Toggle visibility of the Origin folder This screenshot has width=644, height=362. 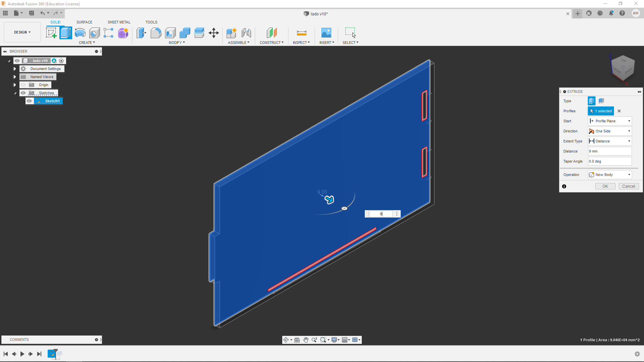[23, 85]
